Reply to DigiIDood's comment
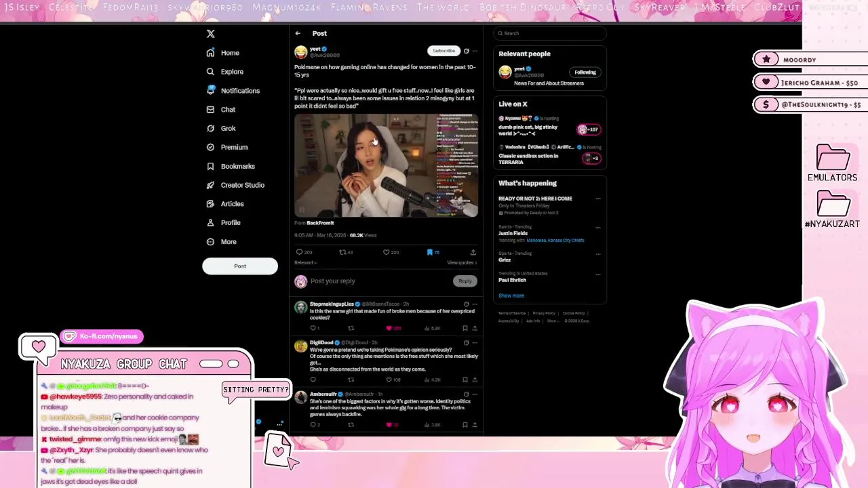This screenshot has width=868, height=488. [x=313, y=380]
